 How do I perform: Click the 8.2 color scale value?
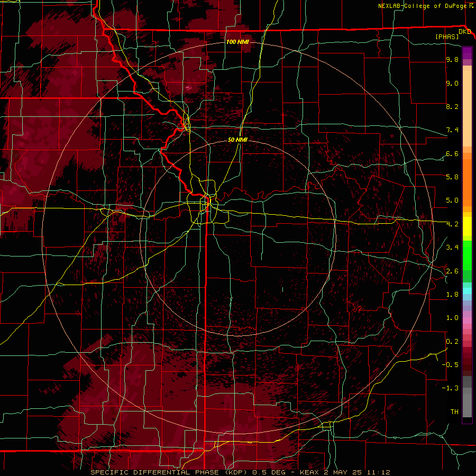click(x=452, y=106)
